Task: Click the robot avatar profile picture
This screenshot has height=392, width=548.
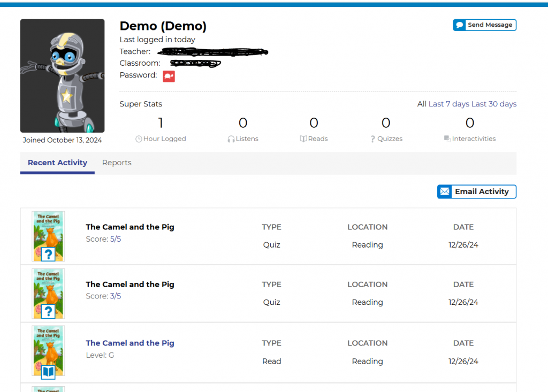Action: 62,76
